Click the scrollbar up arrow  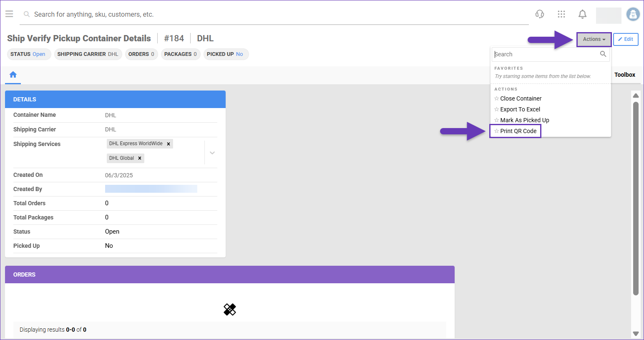pos(636,96)
